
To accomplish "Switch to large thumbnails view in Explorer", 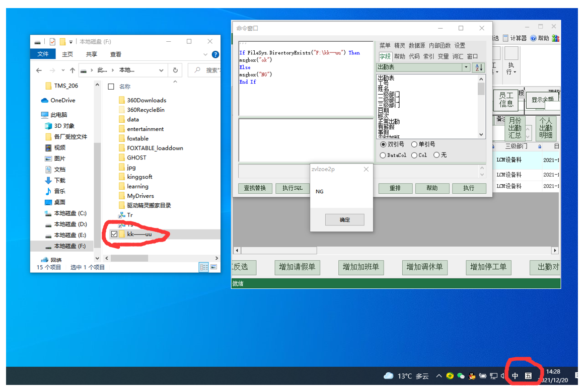I will [x=213, y=267].
